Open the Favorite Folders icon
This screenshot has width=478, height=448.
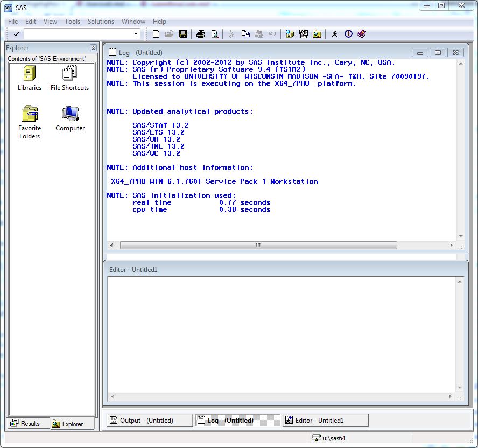point(29,114)
